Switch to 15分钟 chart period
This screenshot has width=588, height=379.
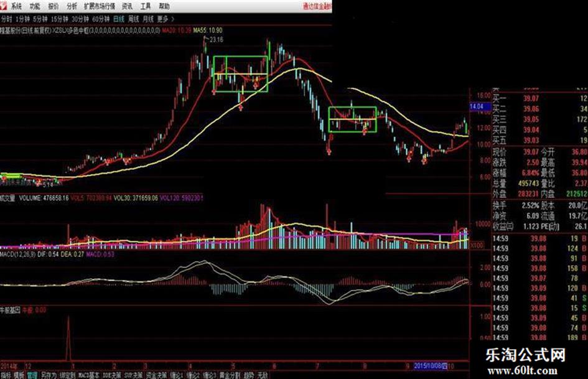[x=60, y=19]
